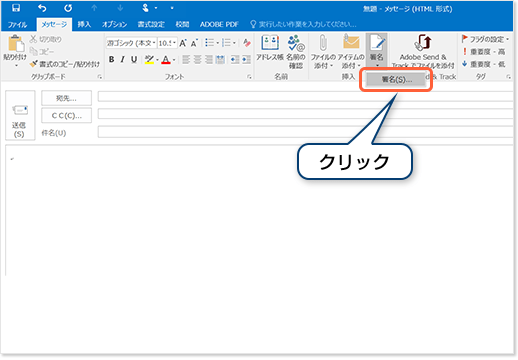Click the tell-me search box with lightbulb
The height and width of the screenshot is (360, 518).
tap(303, 24)
